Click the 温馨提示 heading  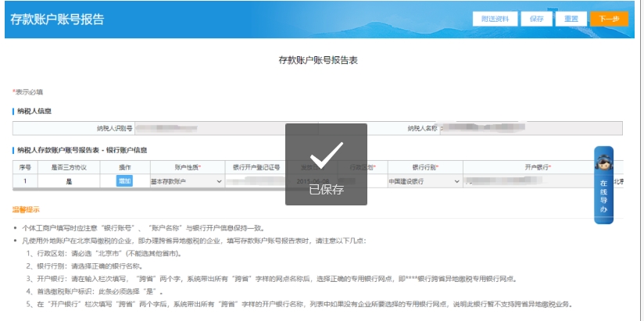coord(26,209)
